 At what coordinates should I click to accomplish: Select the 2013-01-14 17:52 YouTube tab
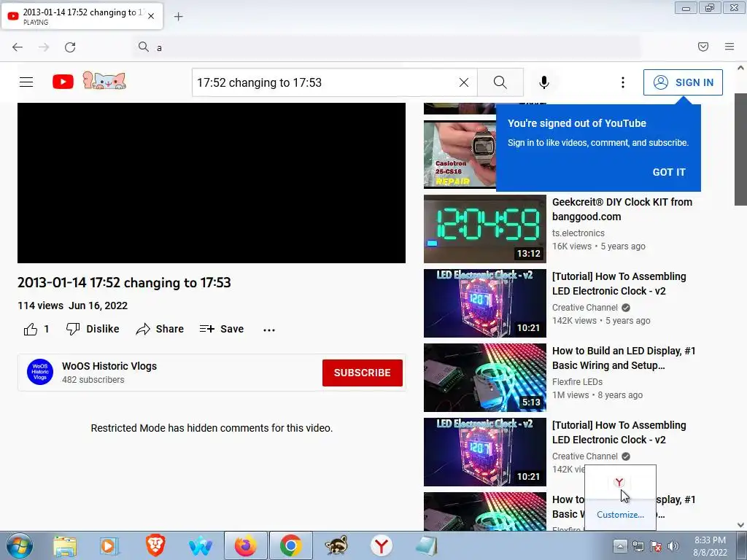pyautogui.click(x=82, y=16)
